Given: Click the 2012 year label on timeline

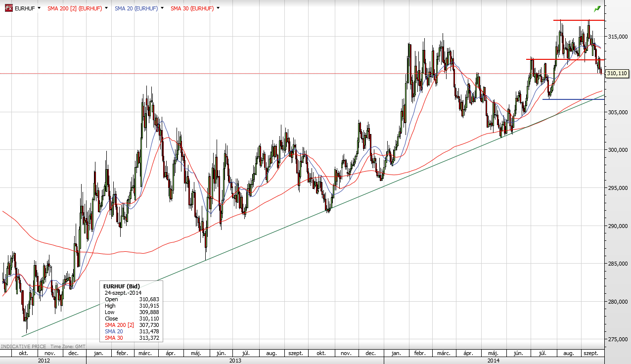Looking at the screenshot, I should click(43, 361).
